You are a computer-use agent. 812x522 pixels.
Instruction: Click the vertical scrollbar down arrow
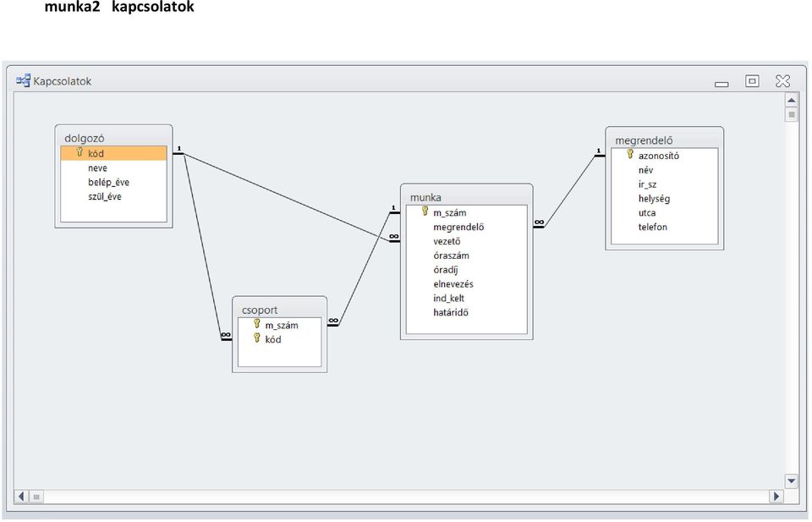tap(792, 481)
